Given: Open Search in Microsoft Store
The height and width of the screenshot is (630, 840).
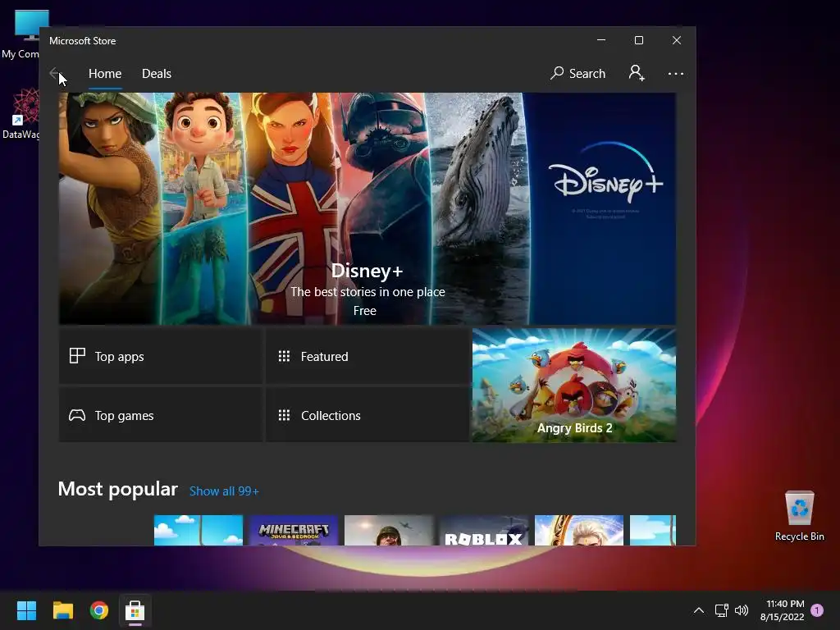Looking at the screenshot, I should (x=577, y=73).
